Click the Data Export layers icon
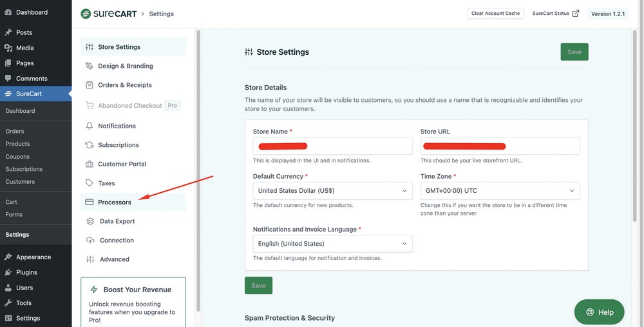Image resolution: width=644 pixels, height=327 pixels. 90,221
